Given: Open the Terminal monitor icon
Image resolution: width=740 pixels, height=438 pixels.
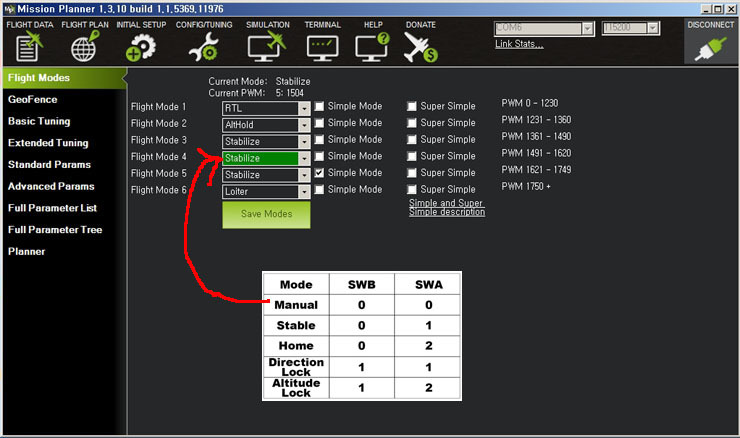Looking at the screenshot, I should click(322, 49).
